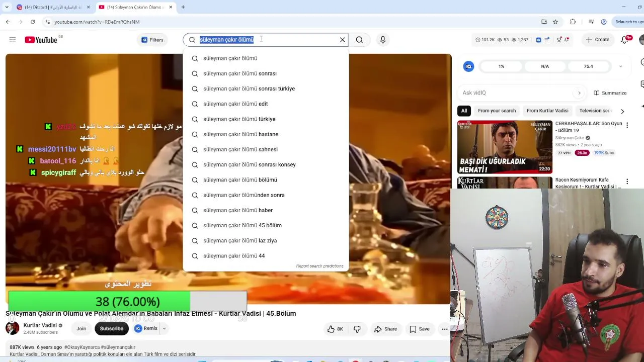Open the vidIQ trophy icon
The width and height of the screenshot is (644, 362).
pyautogui.click(x=559, y=40)
